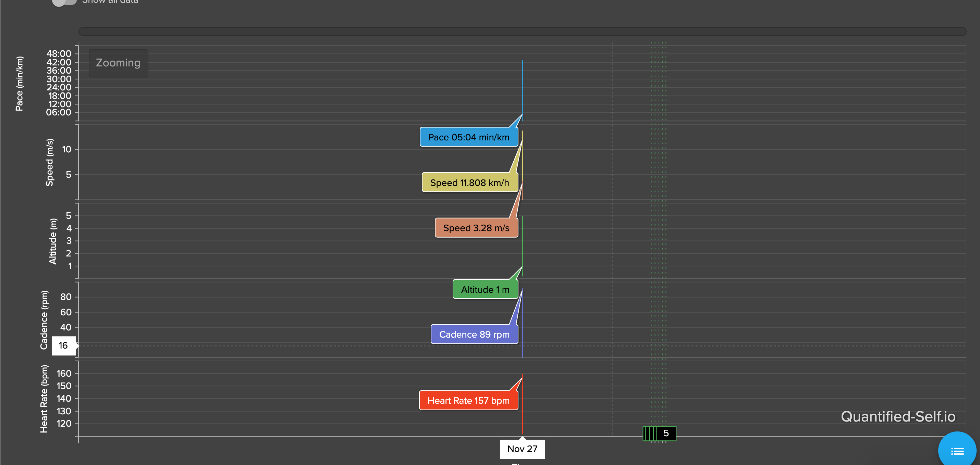
Task: Click the Heart Rate 157 bpm tooltip
Action: [x=469, y=400]
